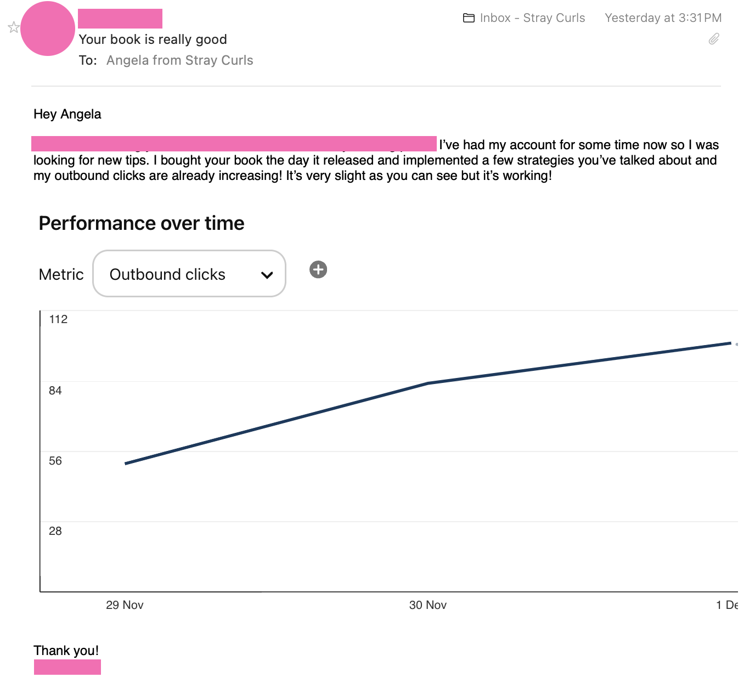Click the Performance over time heading
This screenshot has width=755, height=700.
pyautogui.click(x=142, y=223)
